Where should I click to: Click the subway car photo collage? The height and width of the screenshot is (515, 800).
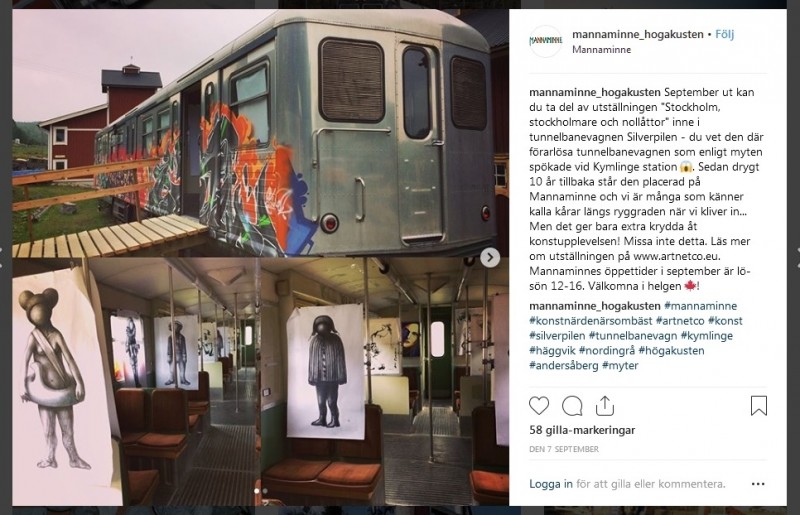pos(260,257)
